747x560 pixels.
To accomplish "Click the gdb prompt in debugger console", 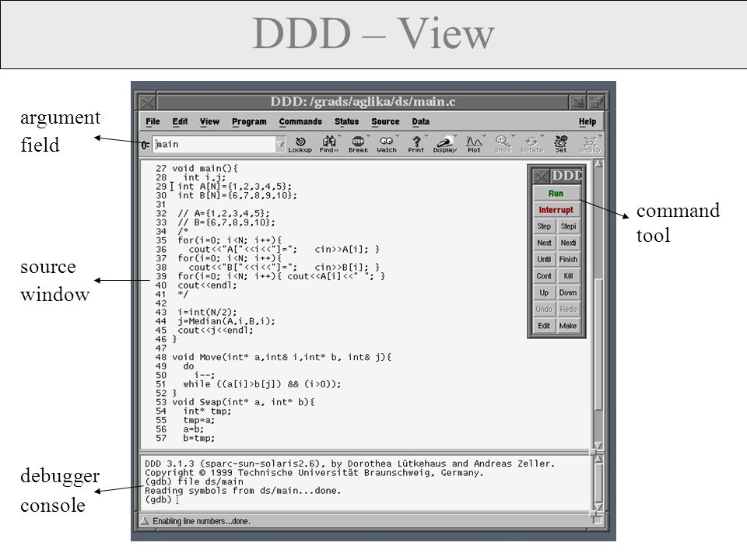I will click(x=158, y=499).
